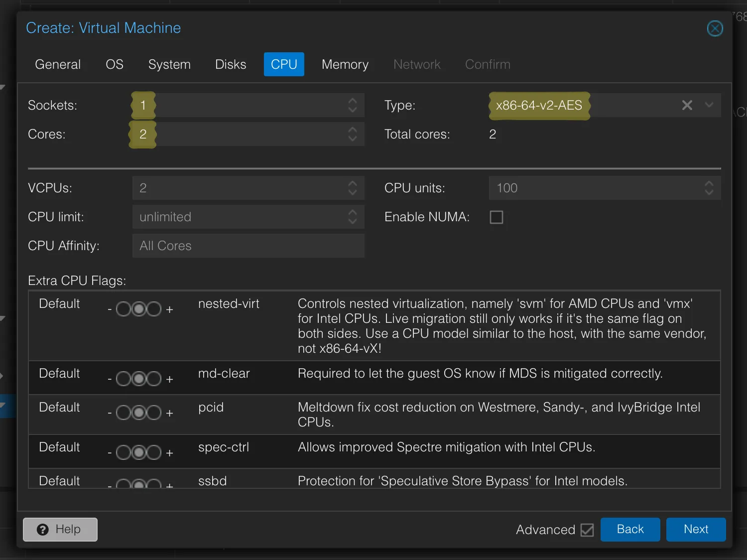Click the 'Extra CPU Flags:' label
747x560 pixels.
pos(77,281)
